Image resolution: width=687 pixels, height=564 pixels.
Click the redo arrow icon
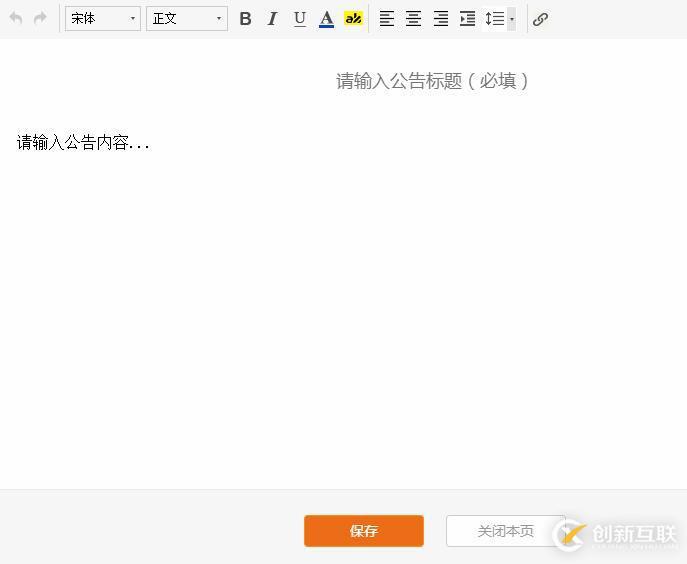click(x=40, y=18)
